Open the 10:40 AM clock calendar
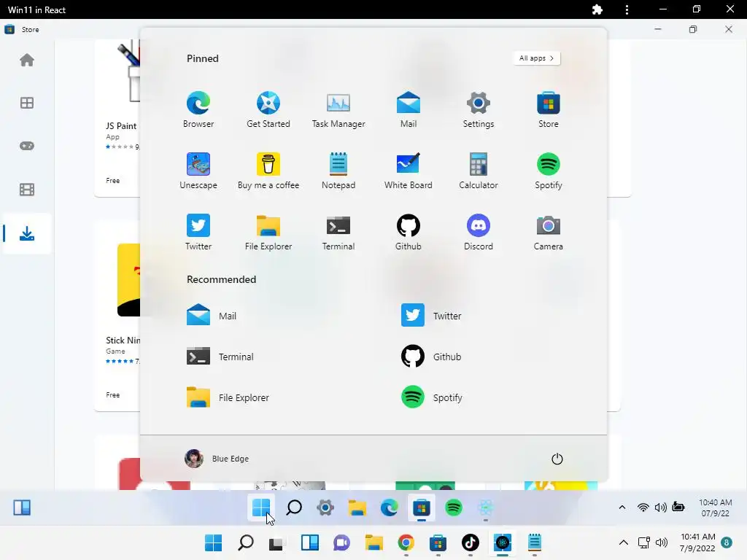Viewport: 747px width, 560px height. click(x=715, y=507)
